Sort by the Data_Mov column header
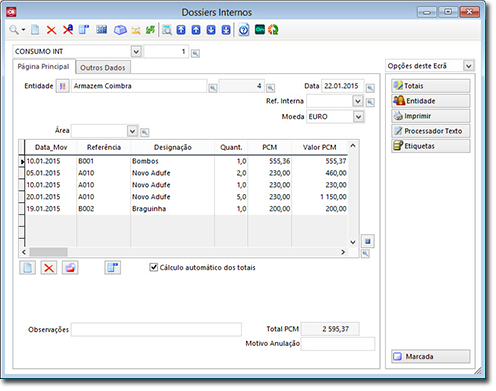This screenshot has height=391, width=496. (x=51, y=147)
